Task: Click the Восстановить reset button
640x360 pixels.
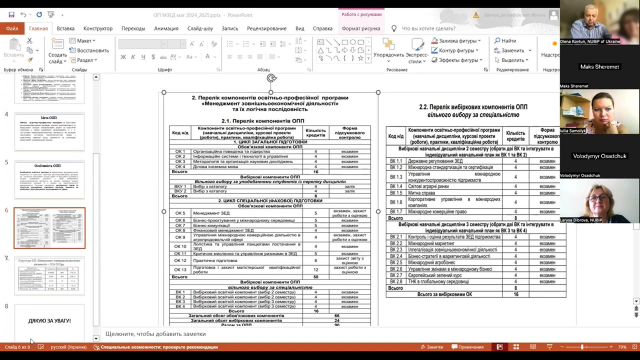Action: click(89, 51)
